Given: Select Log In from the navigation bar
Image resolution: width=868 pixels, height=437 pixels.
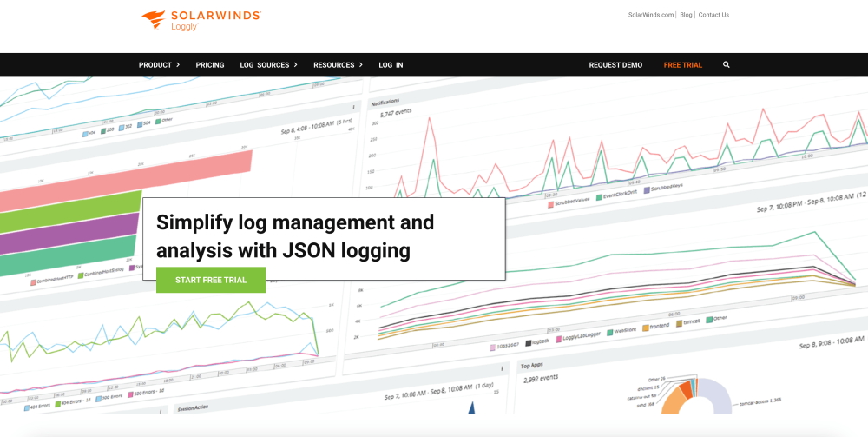Looking at the screenshot, I should coord(391,65).
